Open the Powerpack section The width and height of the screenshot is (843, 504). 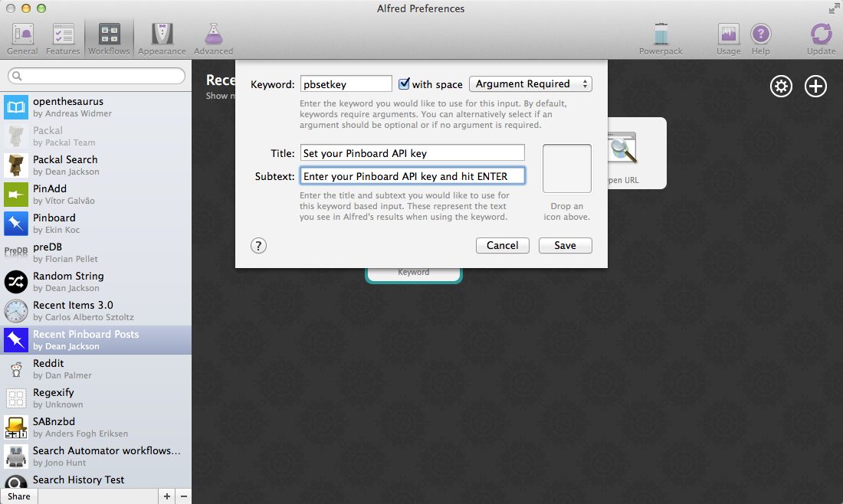pyautogui.click(x=661, y=39)
